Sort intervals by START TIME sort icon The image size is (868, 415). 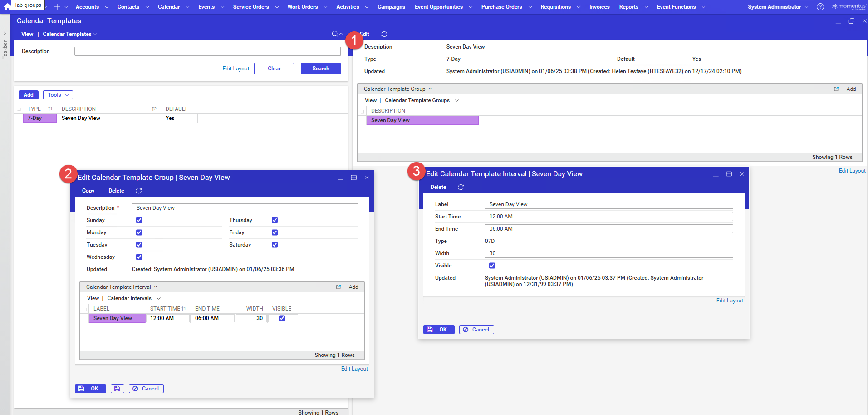tap(184, 309)
